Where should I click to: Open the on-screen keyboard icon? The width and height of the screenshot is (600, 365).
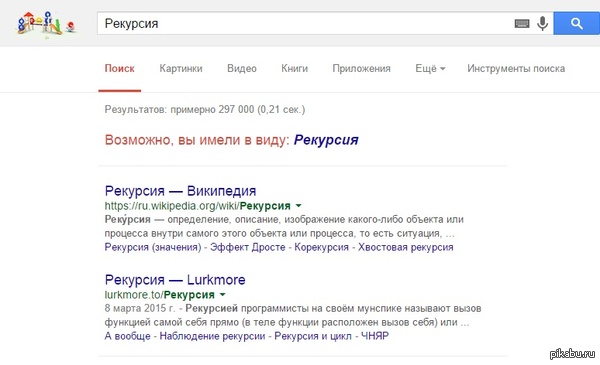[522, 24]
